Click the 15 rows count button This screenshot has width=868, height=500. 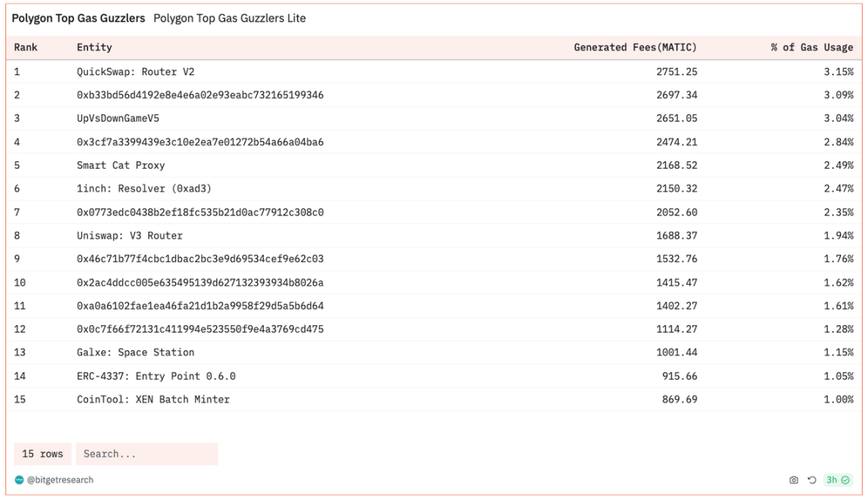[42, 454]
